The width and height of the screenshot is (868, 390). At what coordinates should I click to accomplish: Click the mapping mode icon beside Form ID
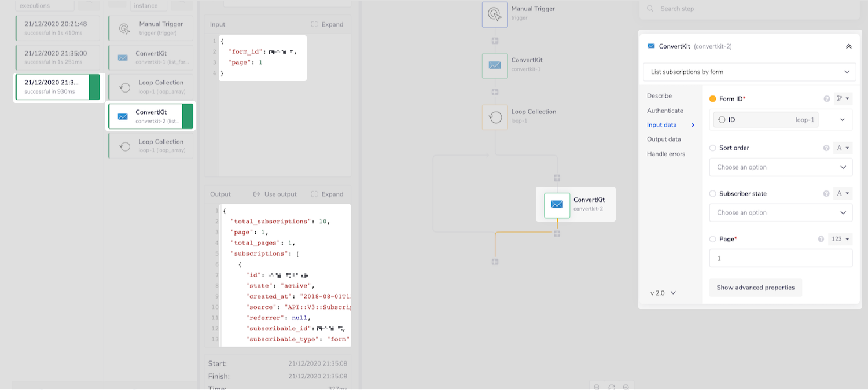point(843,98)
